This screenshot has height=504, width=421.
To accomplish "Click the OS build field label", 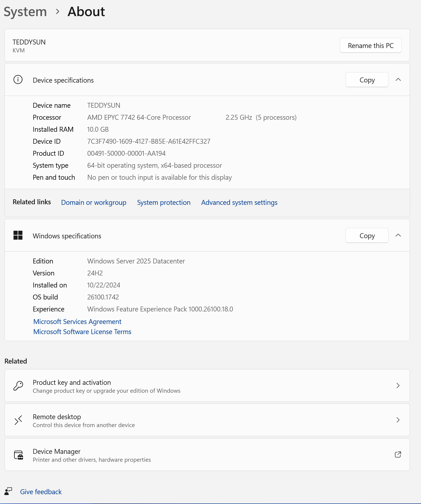I will point(45,297).
